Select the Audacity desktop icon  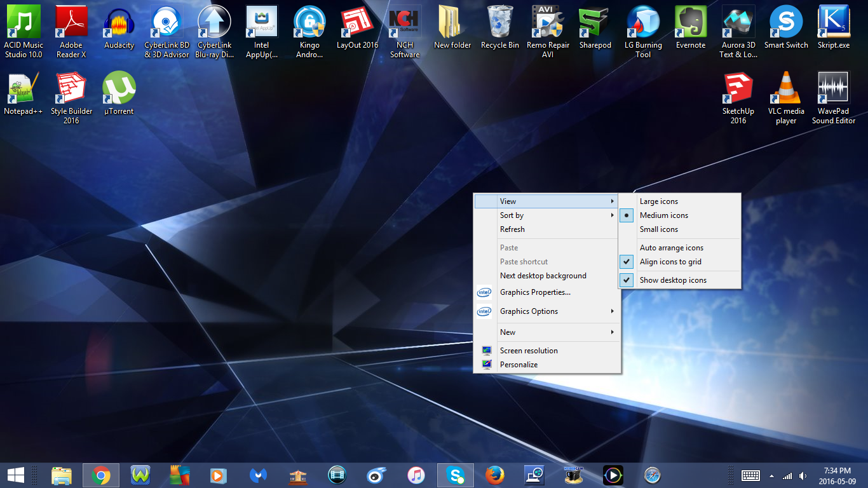(119, 29)
